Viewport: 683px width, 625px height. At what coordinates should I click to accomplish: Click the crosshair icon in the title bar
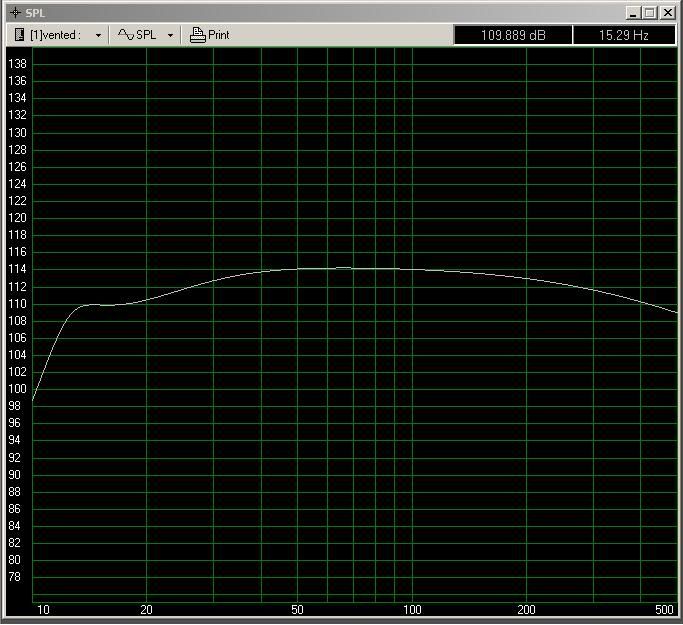15,13
